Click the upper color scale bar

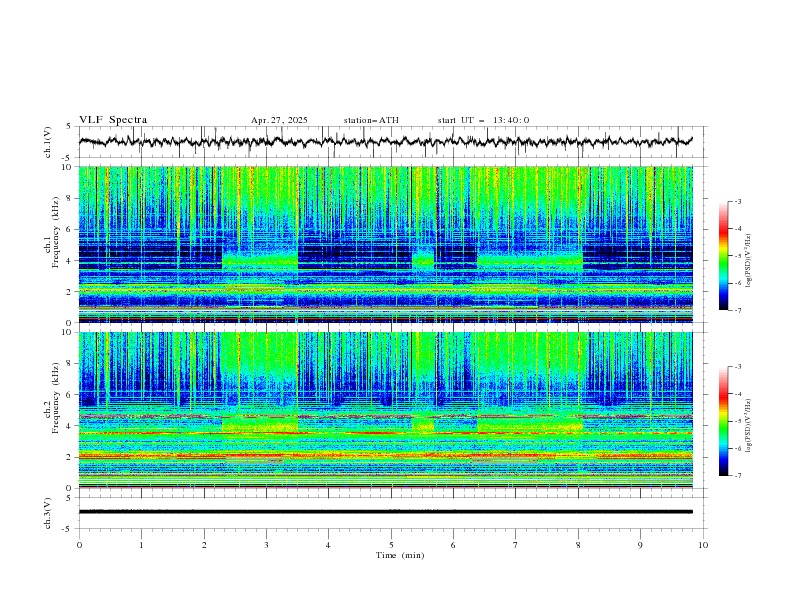coord(723,256)
